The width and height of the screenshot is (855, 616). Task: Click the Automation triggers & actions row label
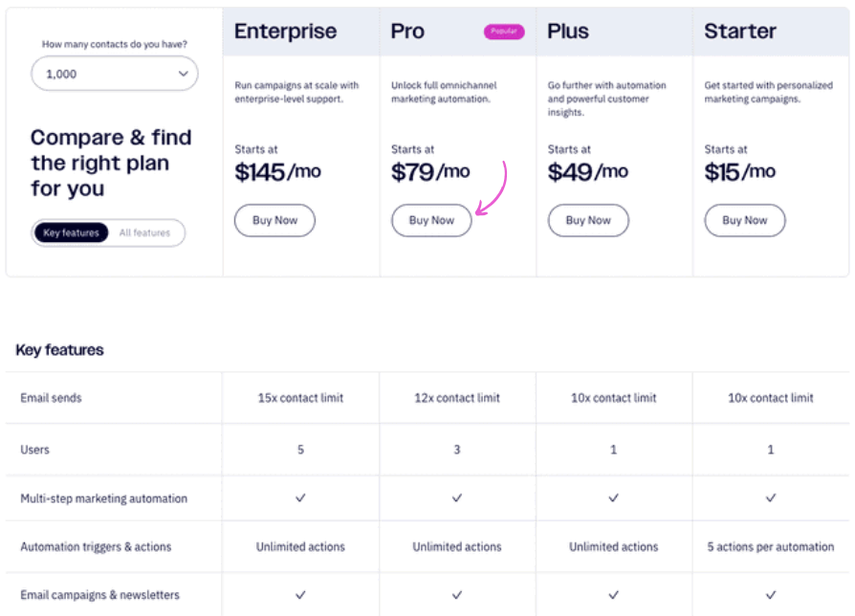click(96, 547)
